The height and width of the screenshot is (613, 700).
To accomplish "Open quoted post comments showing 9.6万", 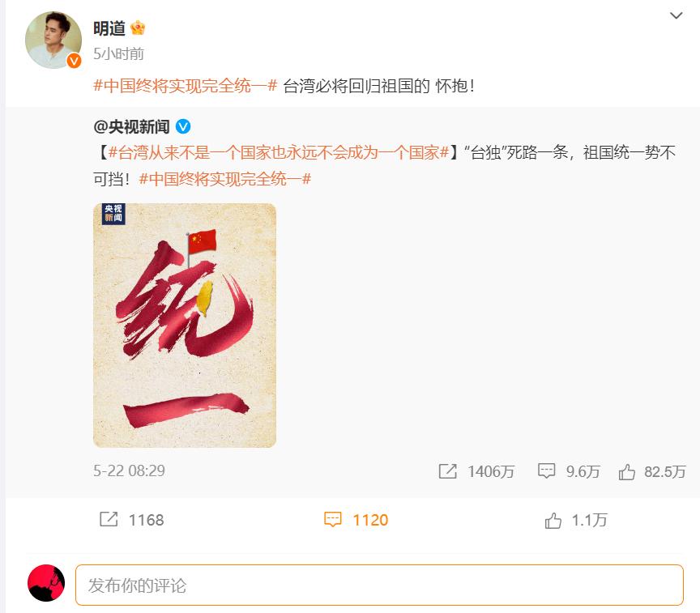I will pos(569,471).
